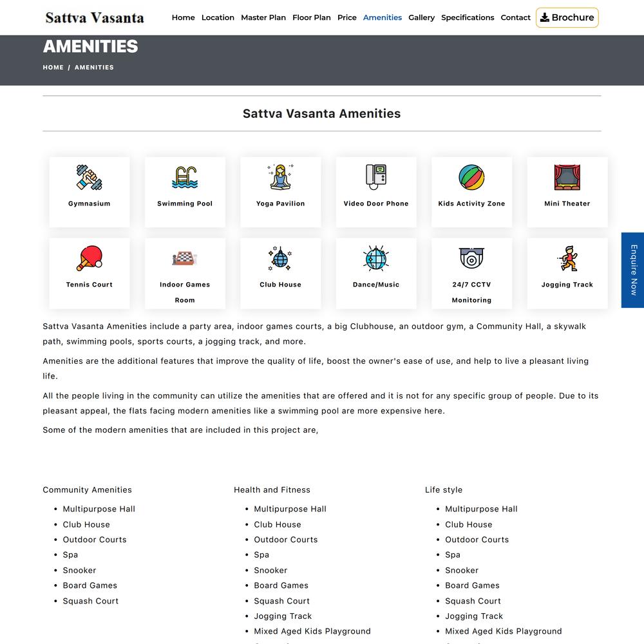Viewport: 644px width, 644px height.
Task: Click Outdoor Courts under Health and Fitness
Action: (x=286, y=540)
